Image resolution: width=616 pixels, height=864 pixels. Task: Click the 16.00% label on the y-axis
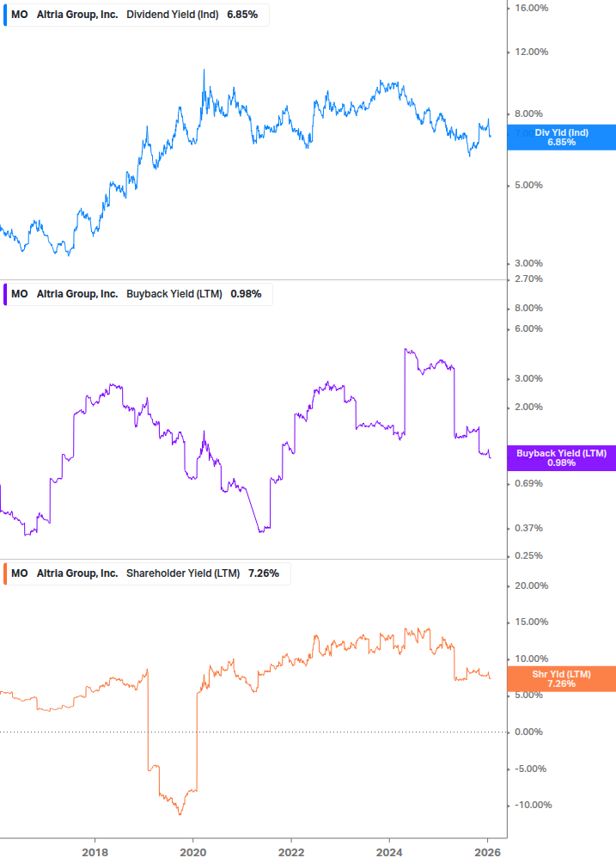pos(531,9)
